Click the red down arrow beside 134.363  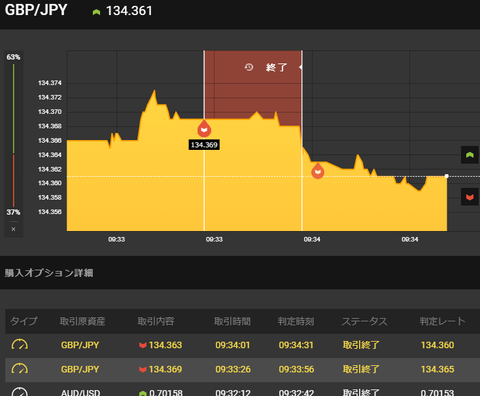coord(143,345)
